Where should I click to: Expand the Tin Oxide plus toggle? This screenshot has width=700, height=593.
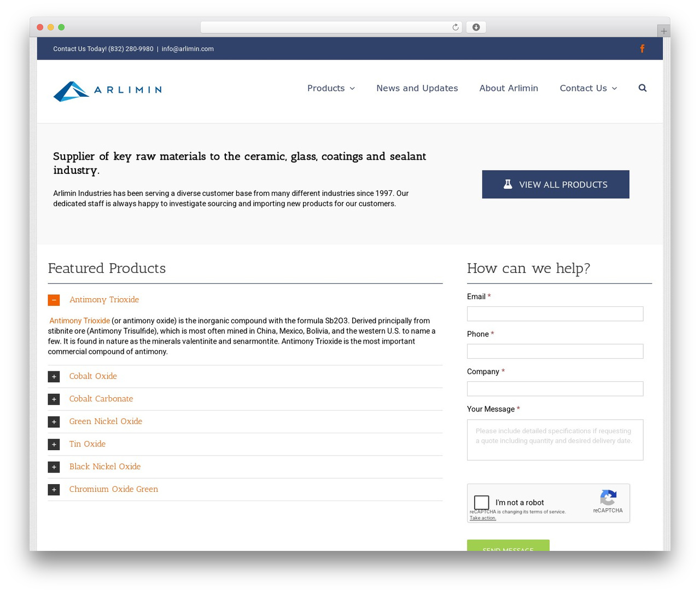(x=54, y=444)
